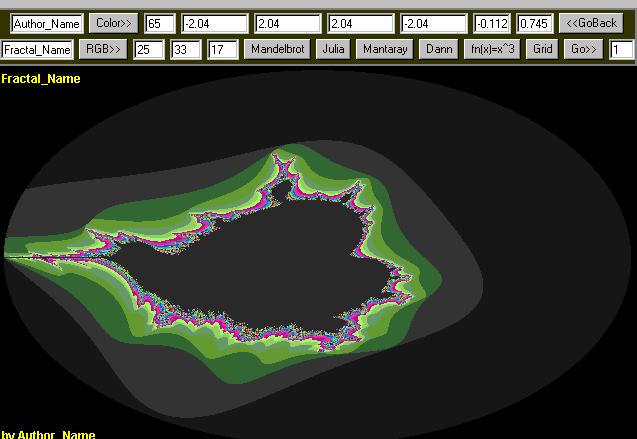Click into the Fractal_Name text field

(x=37, y=48)
